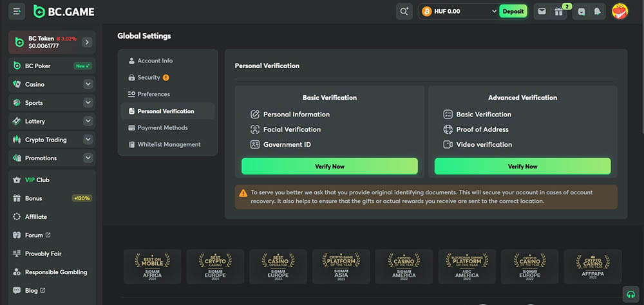Image resolution: width=644 pixels, height=305 pixels.
Task: Open the hamburger menu toggle
Action: [17, 12]
